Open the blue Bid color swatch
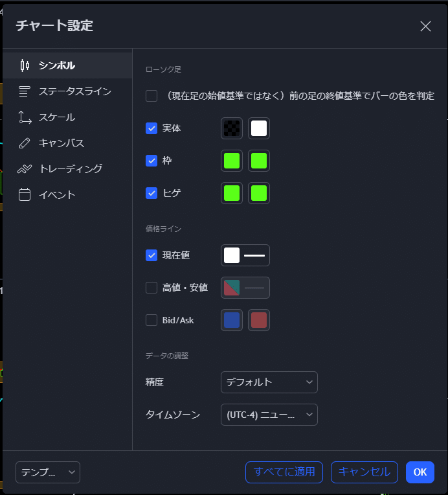Screen dimensions: 448x495 coord(232,320)
